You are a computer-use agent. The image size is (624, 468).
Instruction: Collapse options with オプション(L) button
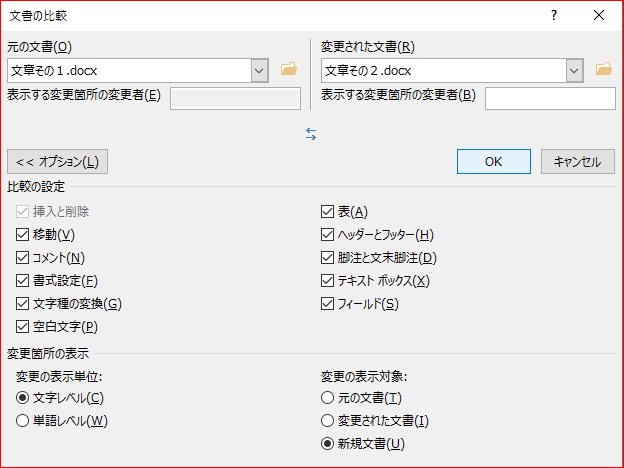[x=57, y=162]
